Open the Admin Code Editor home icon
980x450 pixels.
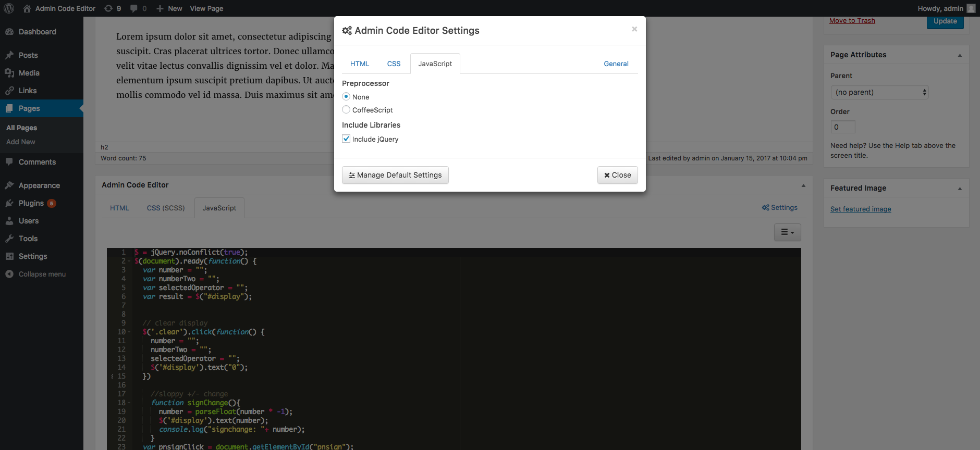point(27,8)
